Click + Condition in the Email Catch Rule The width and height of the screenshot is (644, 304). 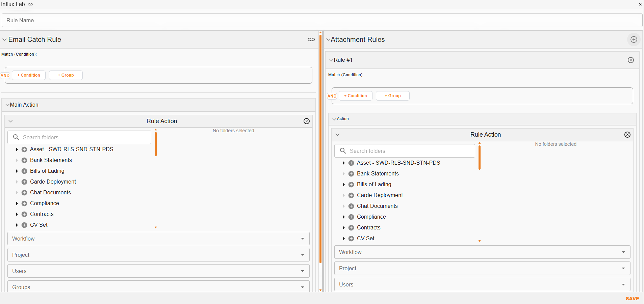click(28, 75)
